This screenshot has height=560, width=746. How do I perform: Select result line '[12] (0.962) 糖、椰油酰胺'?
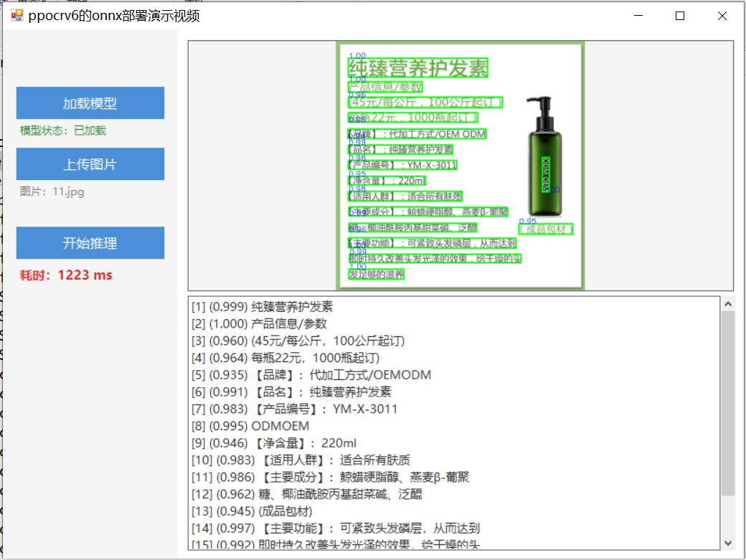[307, 495]
